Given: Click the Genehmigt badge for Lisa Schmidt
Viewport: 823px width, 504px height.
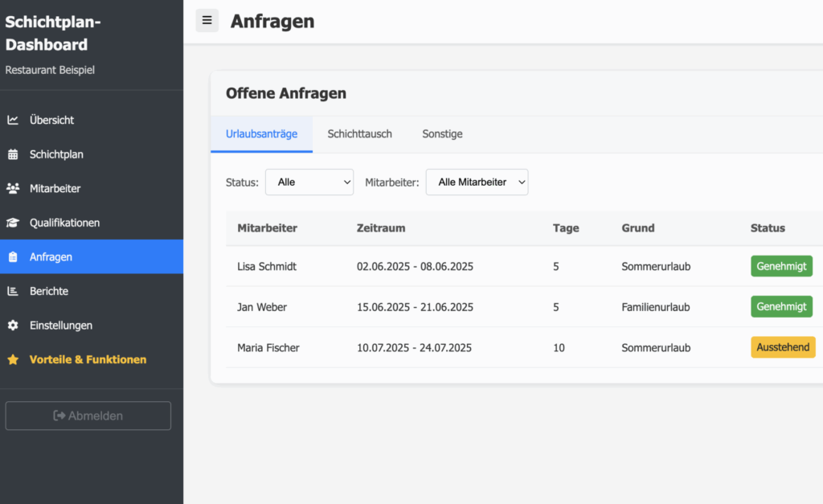Looking at the screenshot, I should click(781, 266).
